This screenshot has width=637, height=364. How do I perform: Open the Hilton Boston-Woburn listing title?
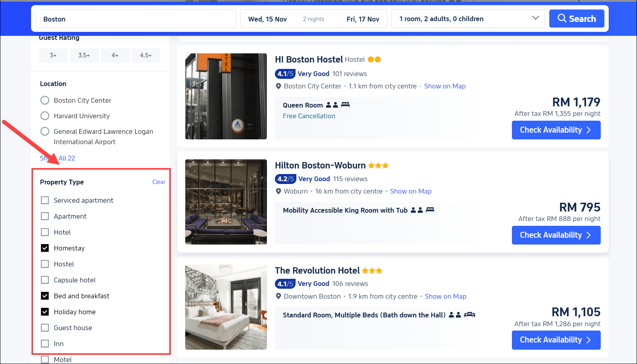320,165
